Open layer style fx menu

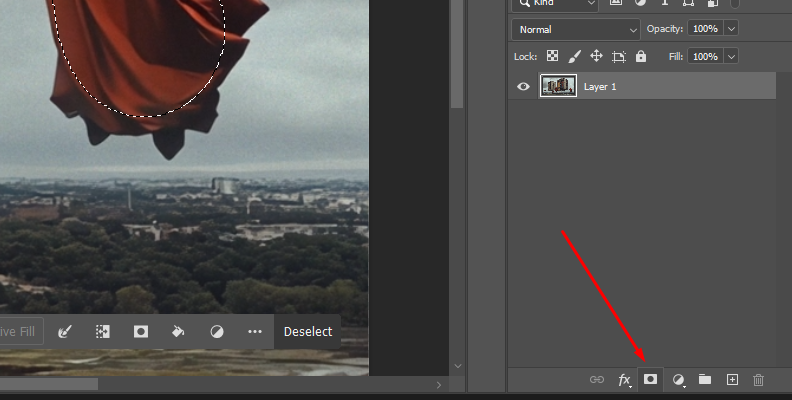[624, 380]
